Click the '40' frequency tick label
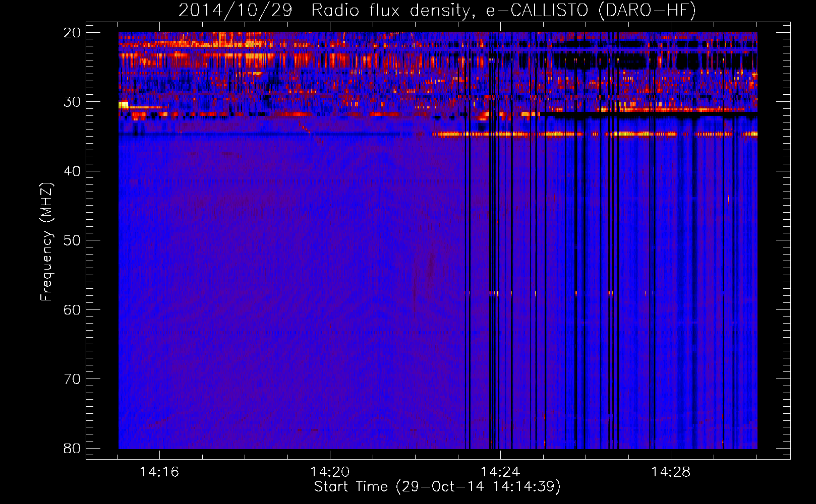This screenshot has width=816, height=504. [72, 171]
